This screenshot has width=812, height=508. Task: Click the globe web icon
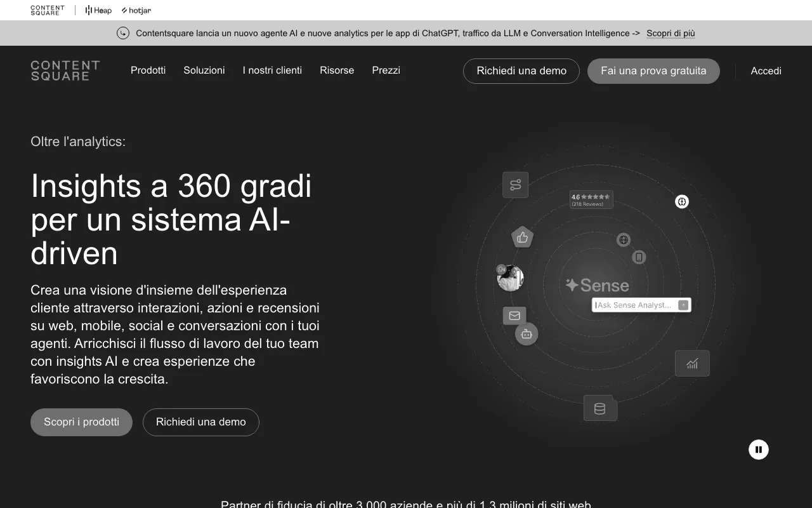click(624, 240)
